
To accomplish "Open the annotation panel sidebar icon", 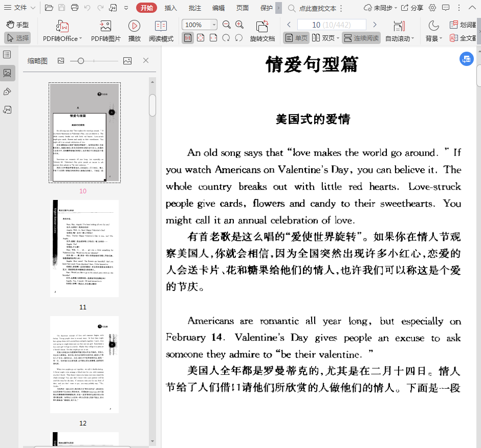I will pos(7,92).
